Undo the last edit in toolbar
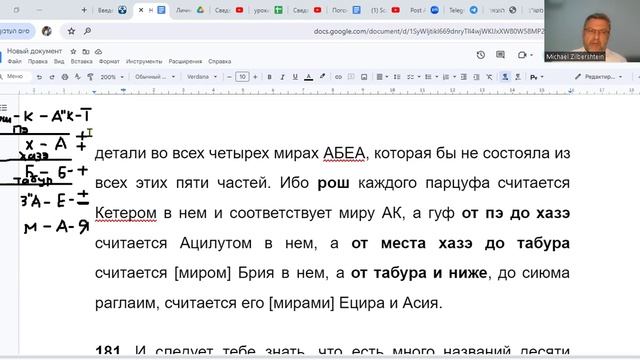Viewport: 640px width, 360px height. (x=39, y=77)
